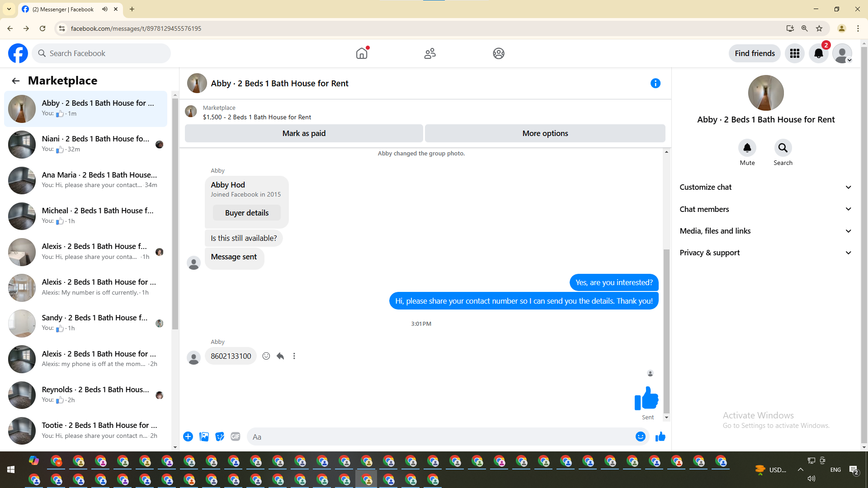Expand Media, files and links section
Viewport: 868px width, 488px height.
pos(765,231)
